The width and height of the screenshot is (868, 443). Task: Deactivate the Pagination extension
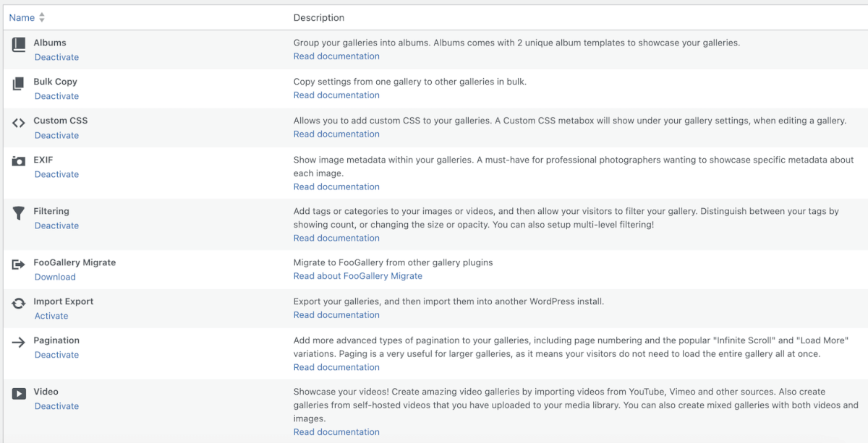coord(56,355)
